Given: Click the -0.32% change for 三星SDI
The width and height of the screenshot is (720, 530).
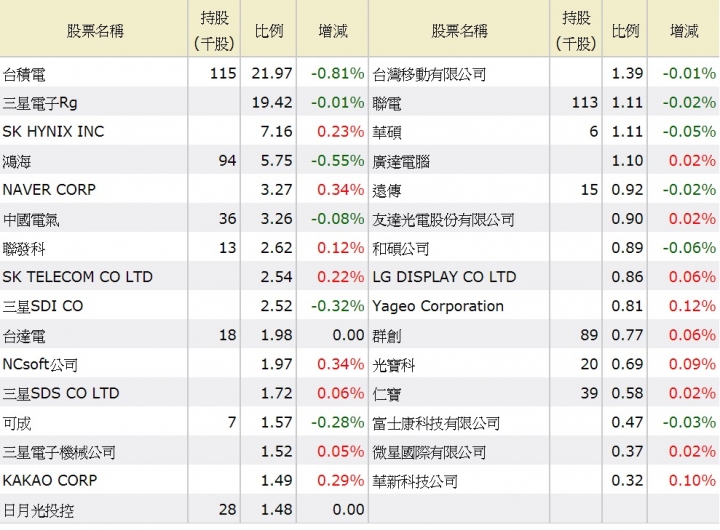Looking at the screenshot, I should pos(338,306).
